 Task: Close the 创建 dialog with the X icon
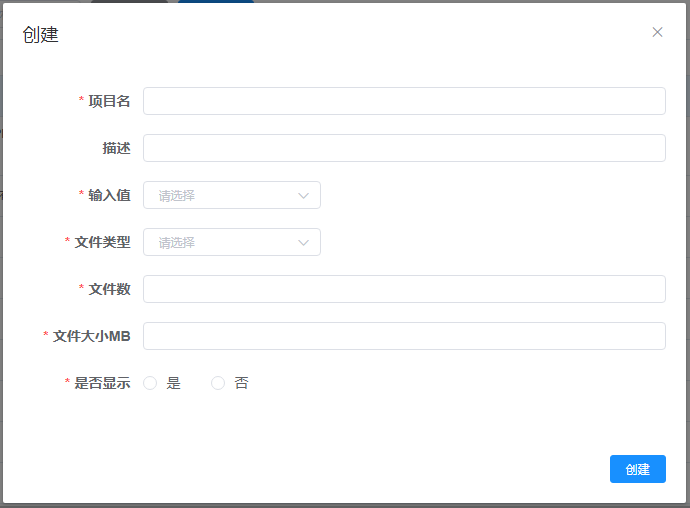pyautogui.click(x=657, y=32)
